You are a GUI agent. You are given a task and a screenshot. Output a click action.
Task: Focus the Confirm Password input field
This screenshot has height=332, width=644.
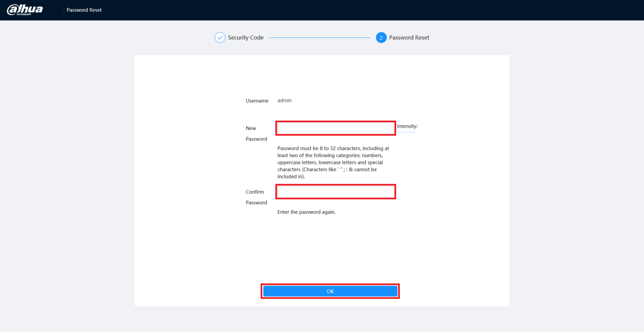click(335, 192)
